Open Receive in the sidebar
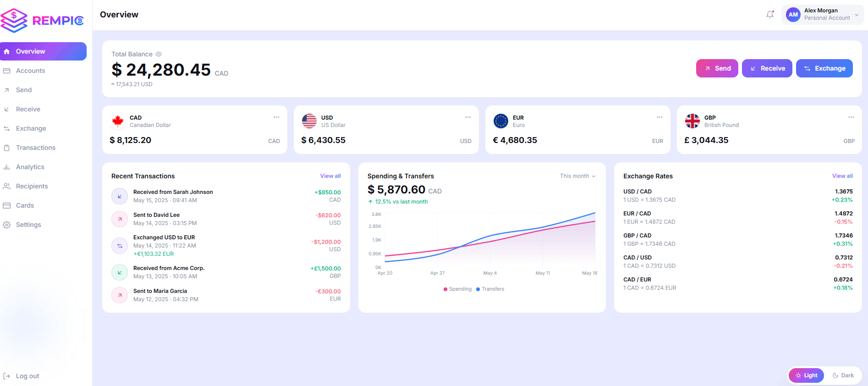Image resolution: width=868 pixels, height=386 pixels. tap(44, 109)
